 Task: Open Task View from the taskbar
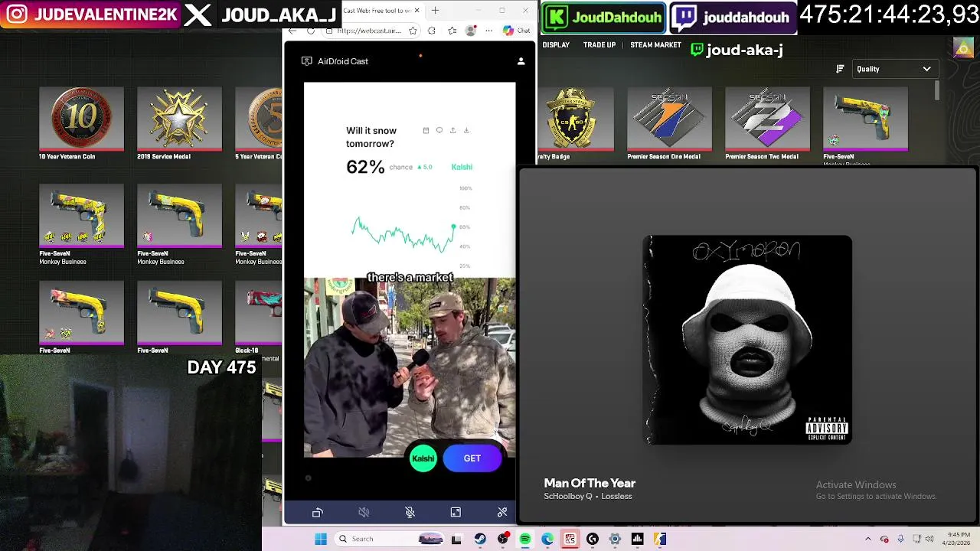click(x=457, y=539)
